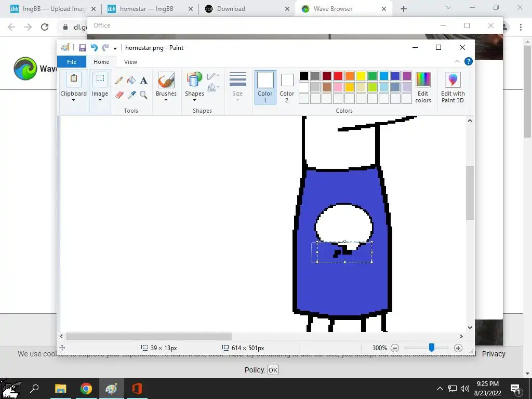Viewport: 532px width, 399px height.
Task: Open the browser three-dot menu
Action: [x=521, y=27]
